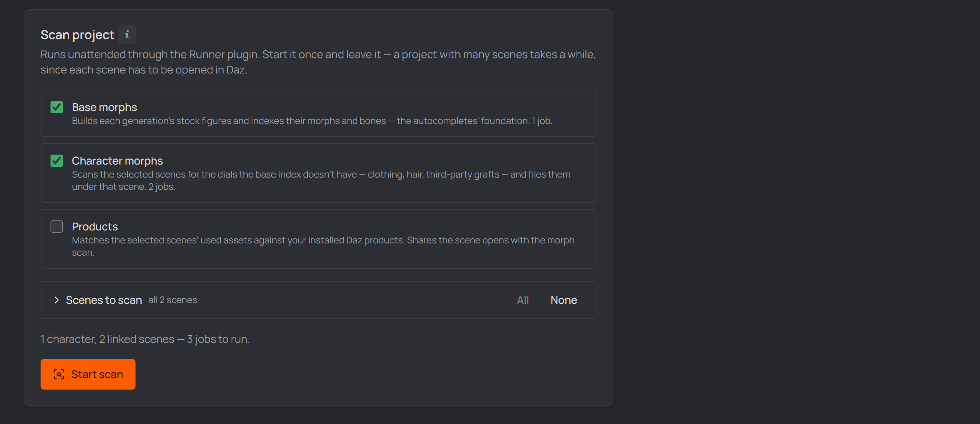
Task: Disable the Character morphs checkbox
Action: click(57, 161)
